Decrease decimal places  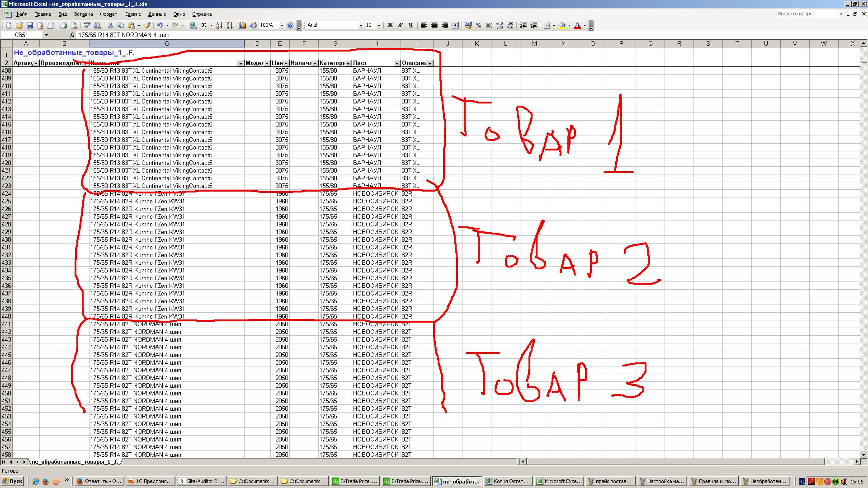coord(510,25)
